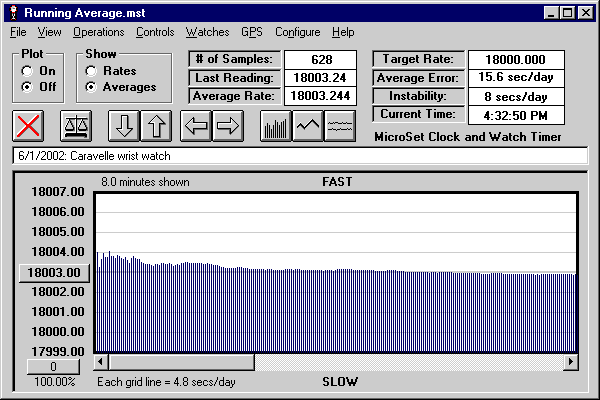Click the Current Time value 4:32:50 PM
Viewport: 600px width, 400px height.
516,115
